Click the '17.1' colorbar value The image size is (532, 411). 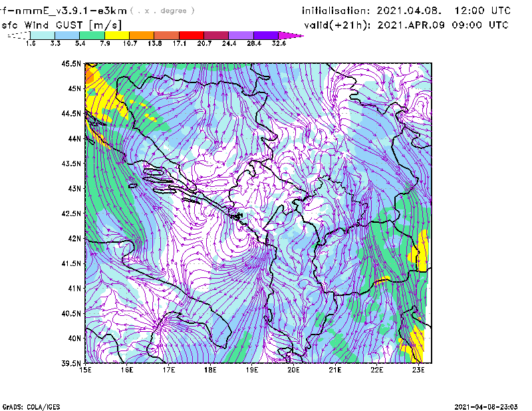click(x=179, y=43)
